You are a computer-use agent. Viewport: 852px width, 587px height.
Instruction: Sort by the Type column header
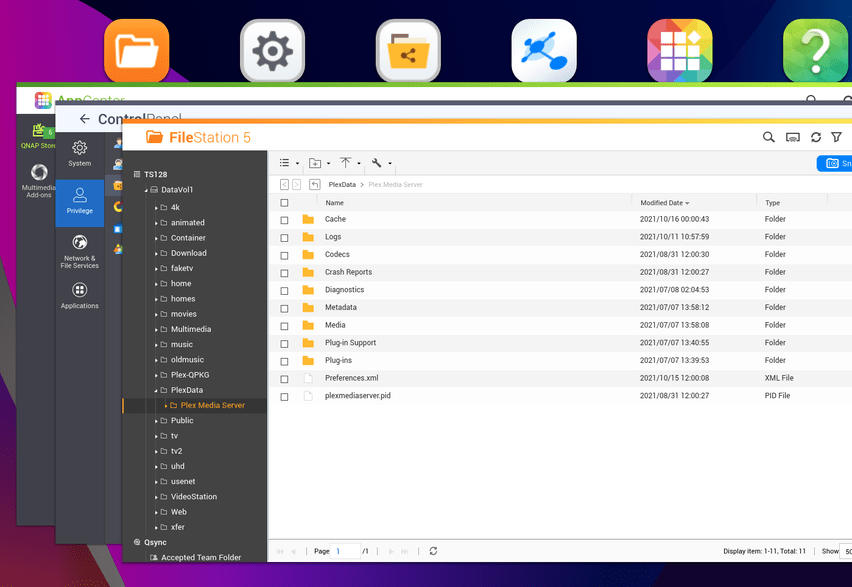(x=772, y=203)
